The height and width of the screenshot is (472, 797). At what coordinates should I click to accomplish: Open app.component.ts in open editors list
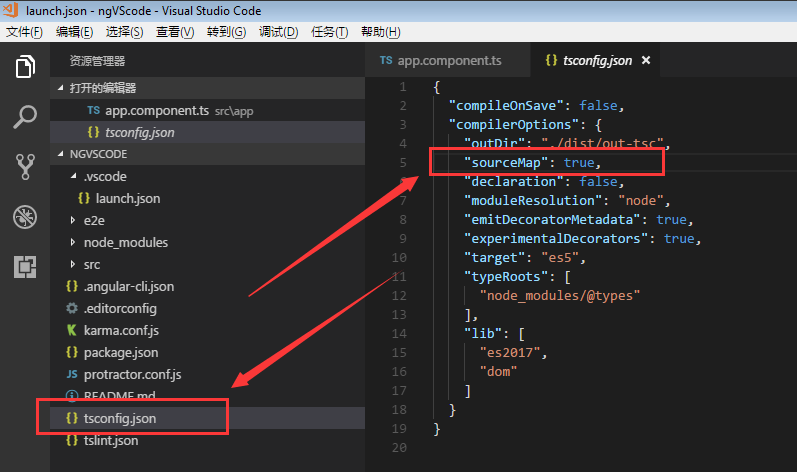pyautogui.click(x=207, y=110)
